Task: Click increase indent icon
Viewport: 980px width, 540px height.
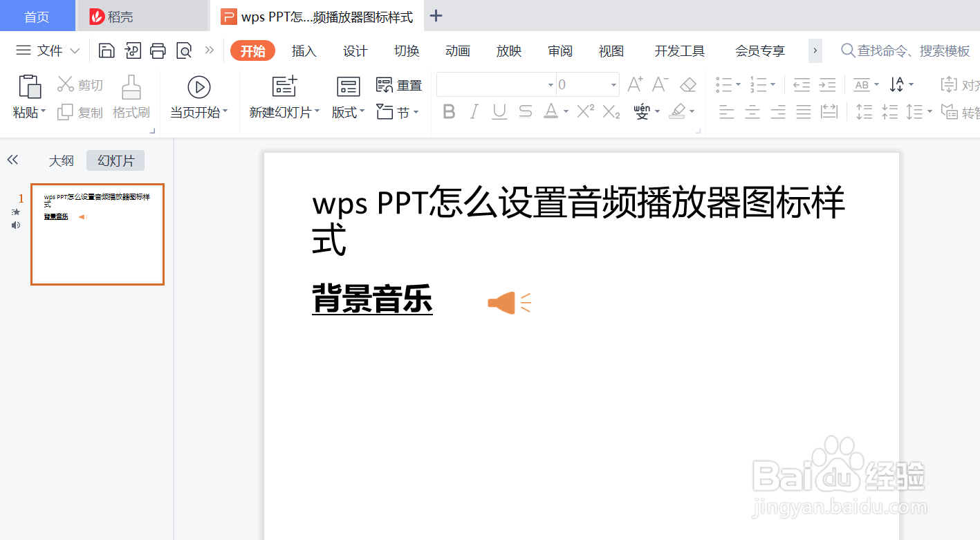Action: [827, 84]
